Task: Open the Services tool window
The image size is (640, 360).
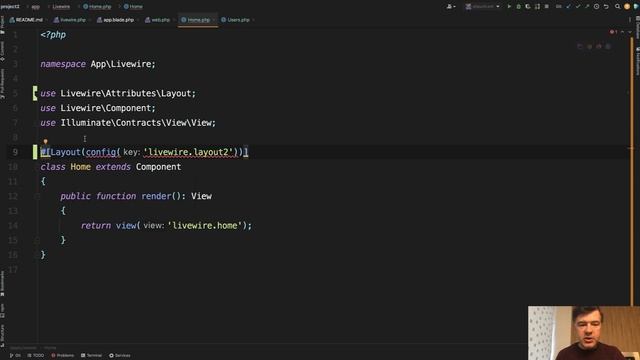Action: coord(120,356)
